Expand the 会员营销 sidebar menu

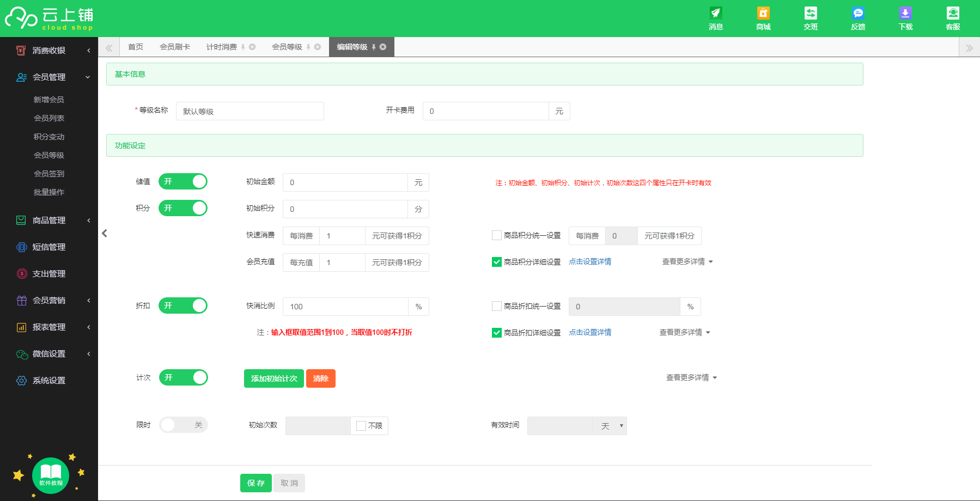click(x=89, y=301)
